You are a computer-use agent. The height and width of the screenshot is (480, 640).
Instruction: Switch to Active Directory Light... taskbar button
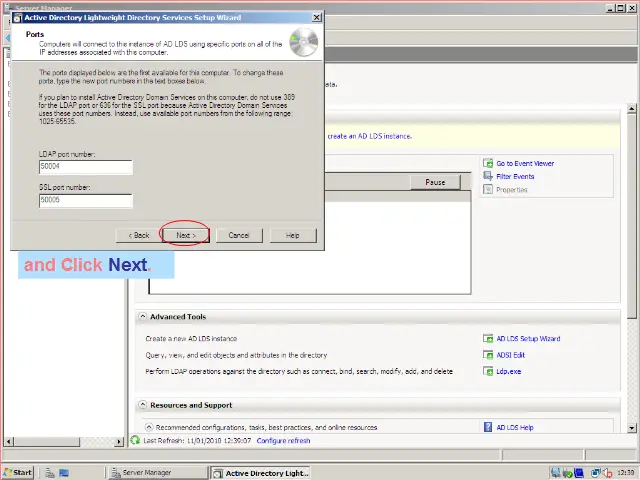click(x=260, y=473)
